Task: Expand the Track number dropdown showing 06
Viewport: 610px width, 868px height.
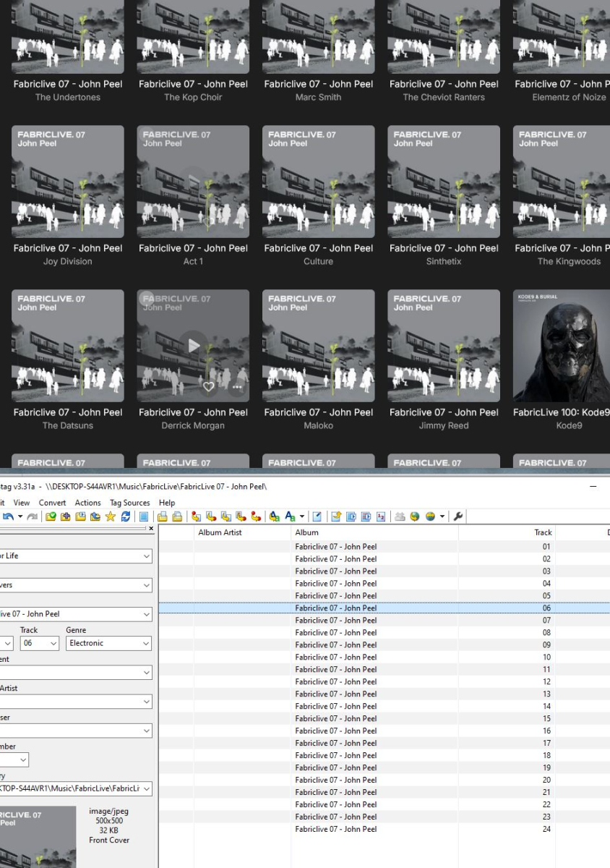Action: click(53, 643)
